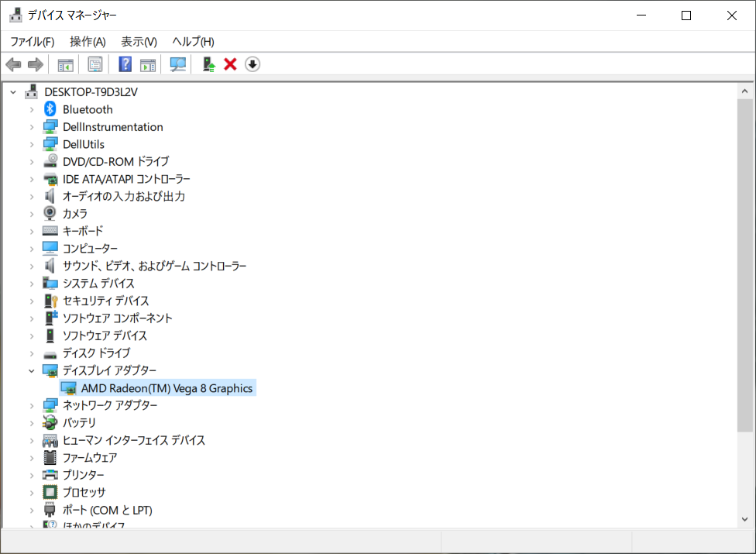Select the ディスク ドライブ tree item
This screenshot has width=756, height=554.
tap(96, 353)
